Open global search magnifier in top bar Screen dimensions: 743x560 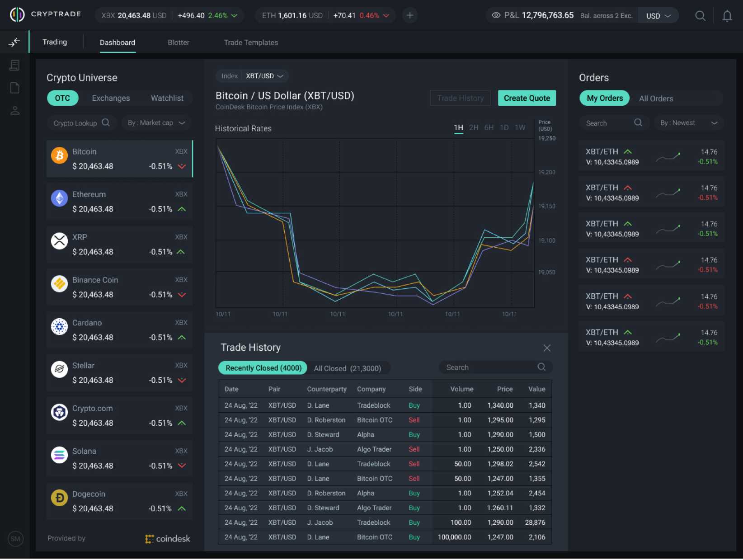[x=700, y=16]
